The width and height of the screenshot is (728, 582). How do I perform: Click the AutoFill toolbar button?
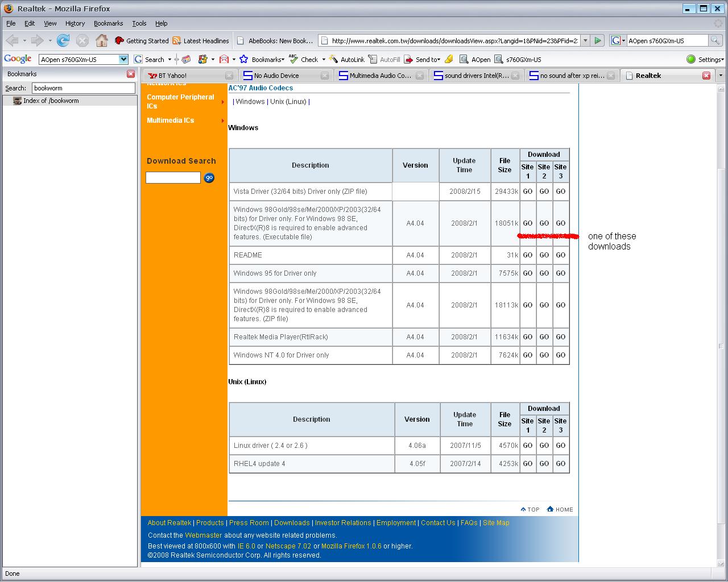(384, 59)
